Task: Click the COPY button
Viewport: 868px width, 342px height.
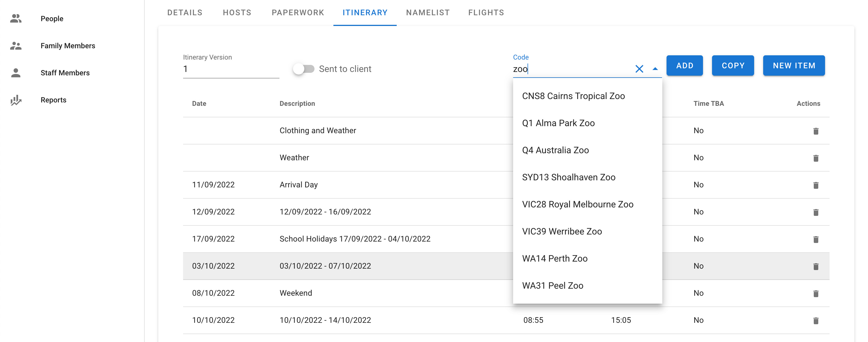Action: click(733, 66)
